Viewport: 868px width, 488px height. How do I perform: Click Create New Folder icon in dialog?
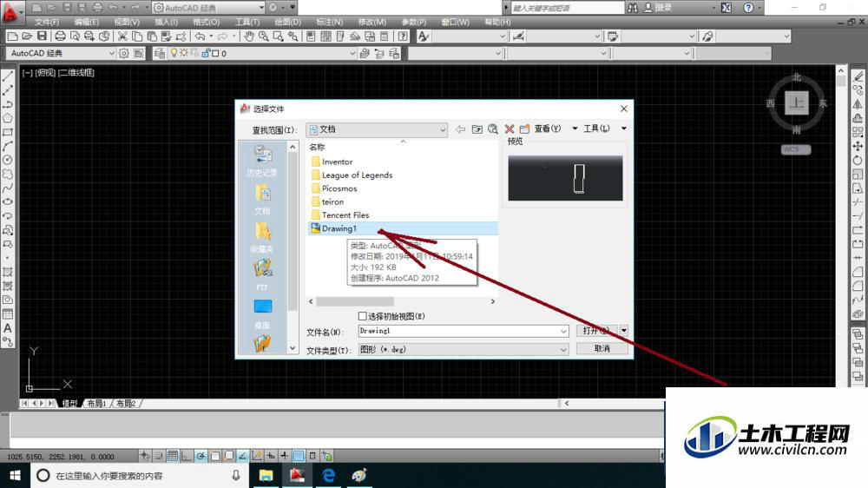[x=525, y=129]
